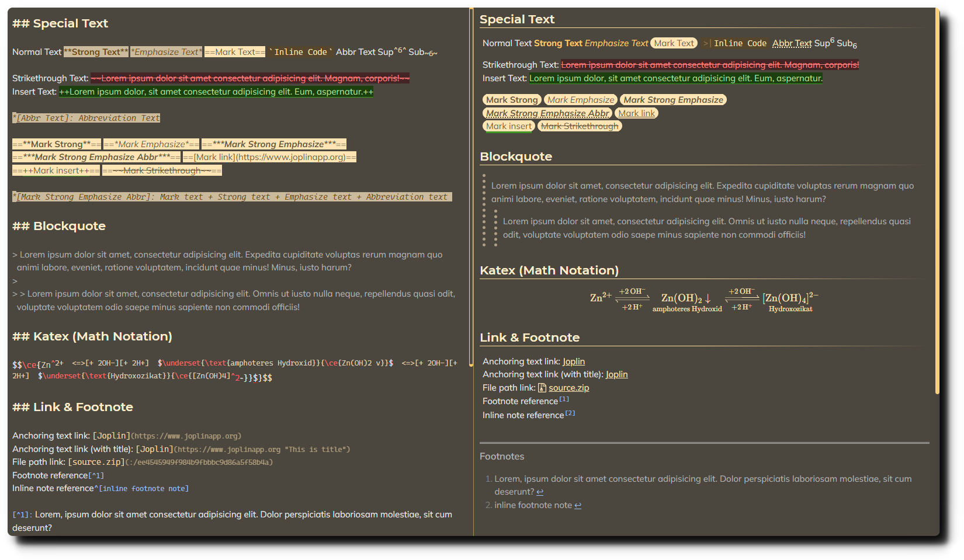The image size is (964, 560).
Task: Click the "## Katex (Math Notation)" editor heading
Action: [92, 336]
